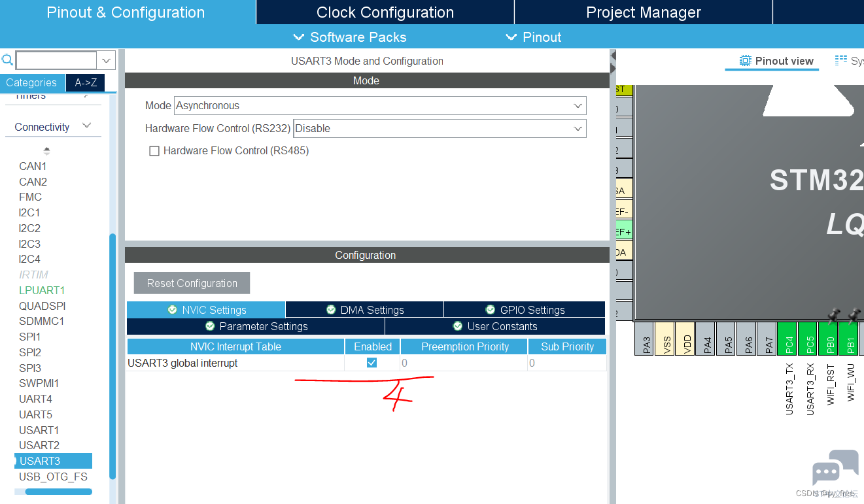The width and height of the screenshot is (864, 504).
Task: Open the search box dropdown arrow
Action: coord(107,61)
